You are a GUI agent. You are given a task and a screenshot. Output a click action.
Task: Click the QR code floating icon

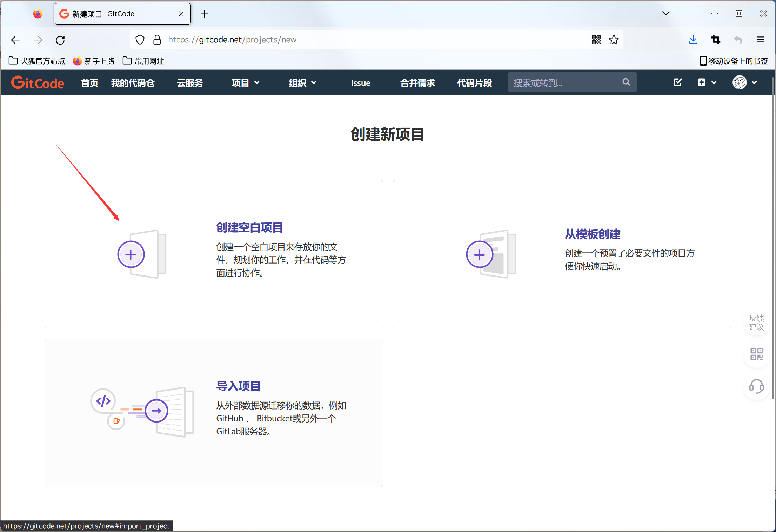click(756, 354)
